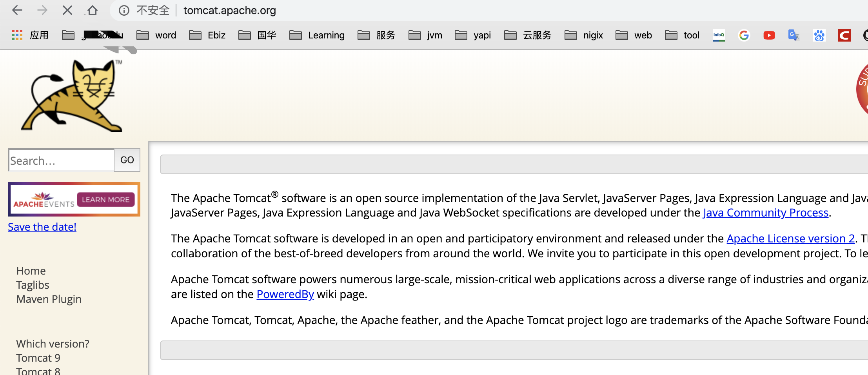Follow the Apache License version 2 link
The height and width of the screenshot is (375, 868).
click(790, 238)
